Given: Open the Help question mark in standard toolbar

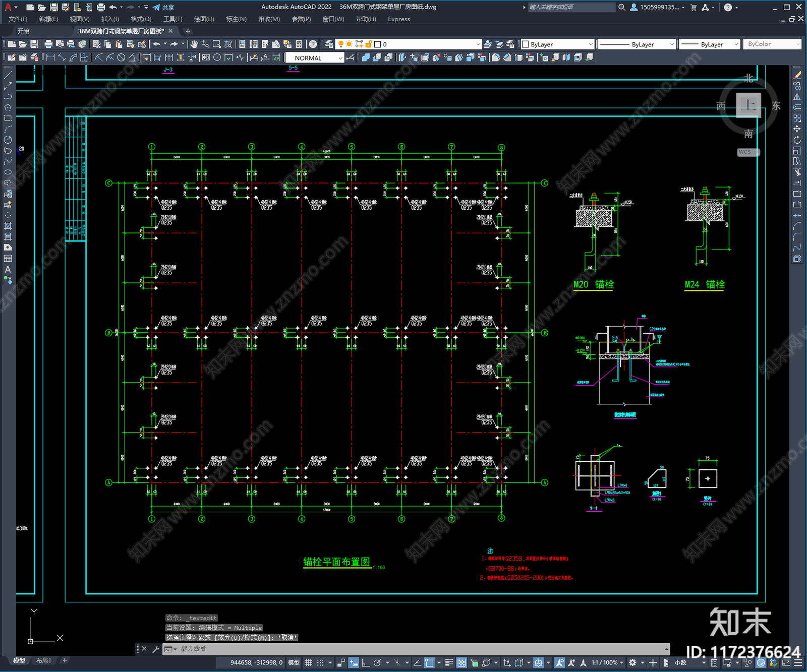Looking at the screenshot, I should (x=313, y=44).
